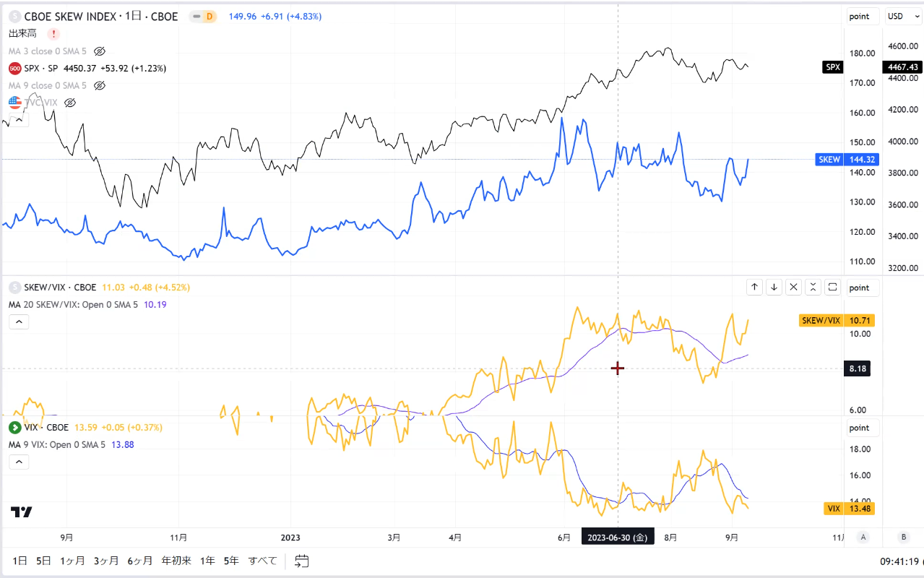The height and width of the screenshot is (578, 924).
Task: Click the flag icon beside TVC:VIX
Action: tap(14, 103)
